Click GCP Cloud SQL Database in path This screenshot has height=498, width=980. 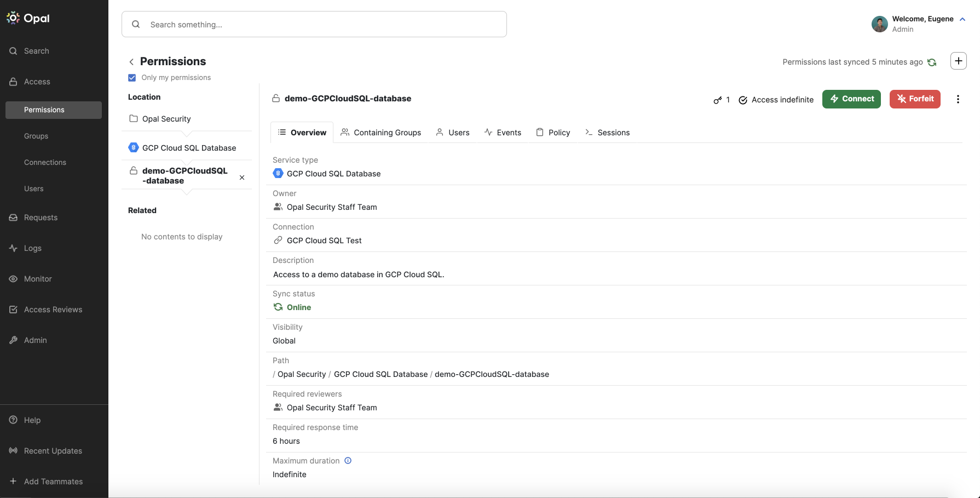[381, 374]
